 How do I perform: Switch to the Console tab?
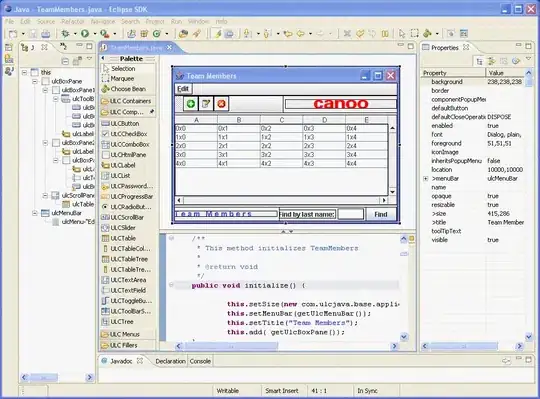[x=200, y=361]
